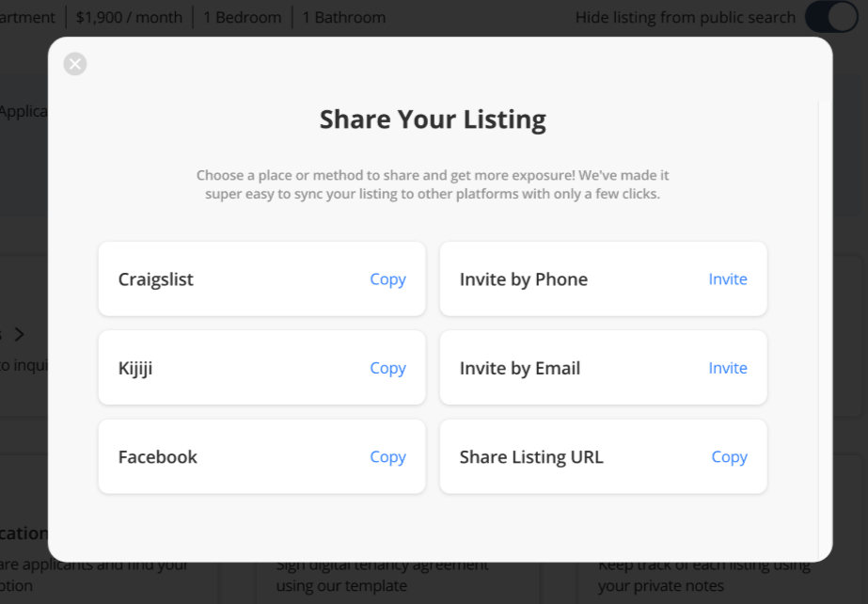Click the 1 Bedroom listing detail
The image size is (868, 604).
[x=243, y=17]
